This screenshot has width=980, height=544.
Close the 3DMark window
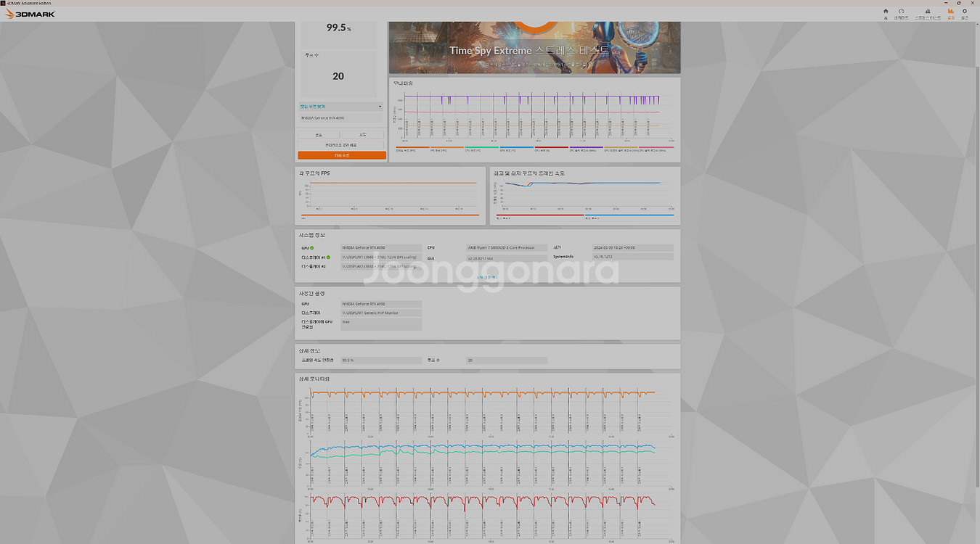coord(973,3)
